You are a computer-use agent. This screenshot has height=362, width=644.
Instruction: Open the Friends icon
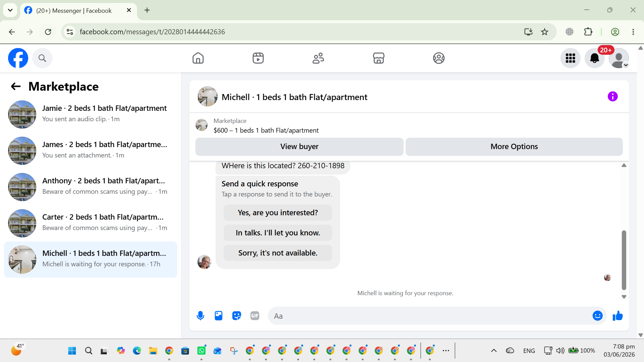(318, 58)
